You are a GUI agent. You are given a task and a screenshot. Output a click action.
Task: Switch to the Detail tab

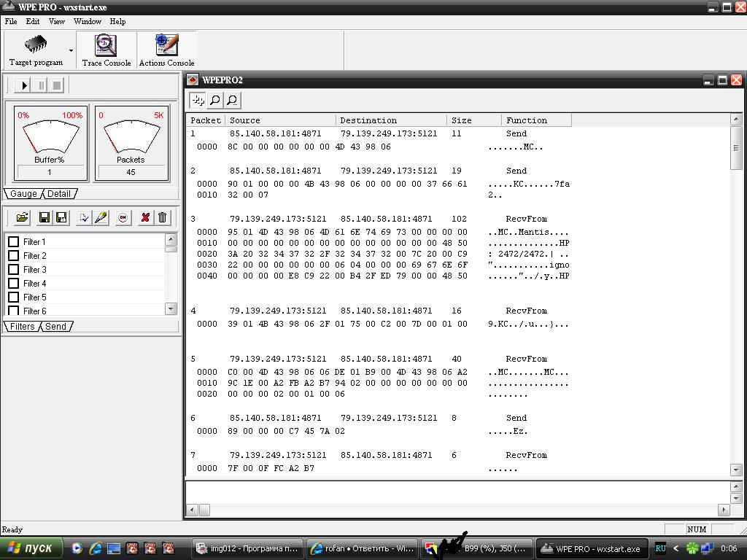(59, 194)
